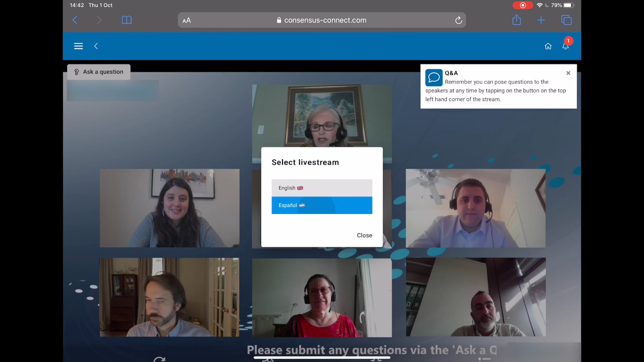Open the hamburger navigation menu
Image resolution: width=644 pixels, height=362 pixels.
click(x=78, y=46)
